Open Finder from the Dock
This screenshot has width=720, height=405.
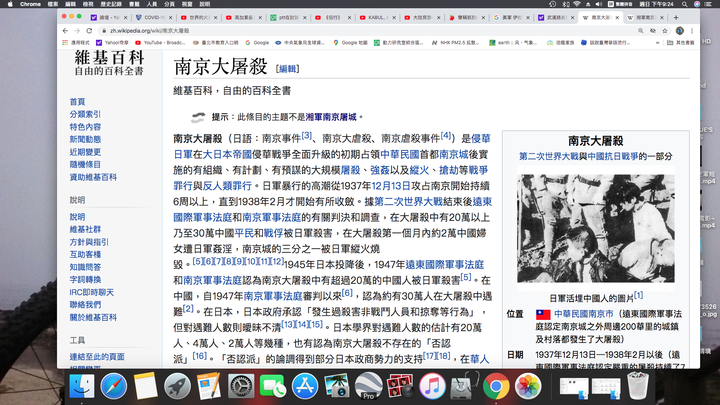point(82,386)
